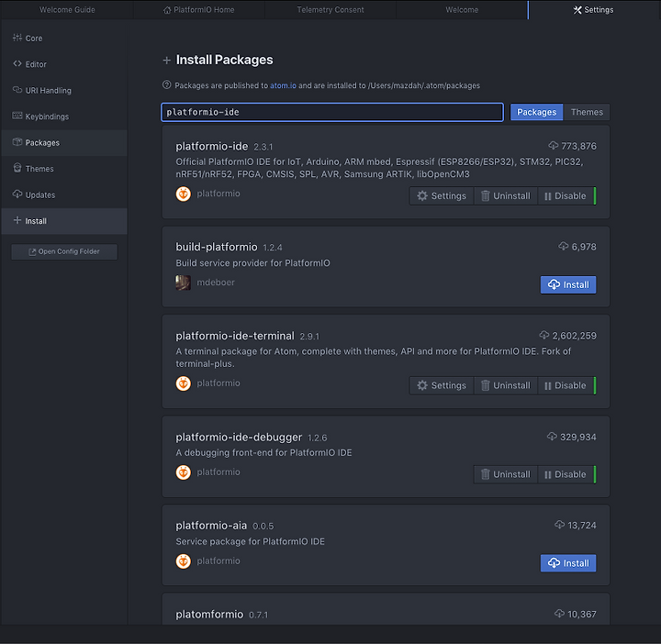Click platformio author name on platformio-ide-debugger card
661x644 pixels.
[218, 472]
